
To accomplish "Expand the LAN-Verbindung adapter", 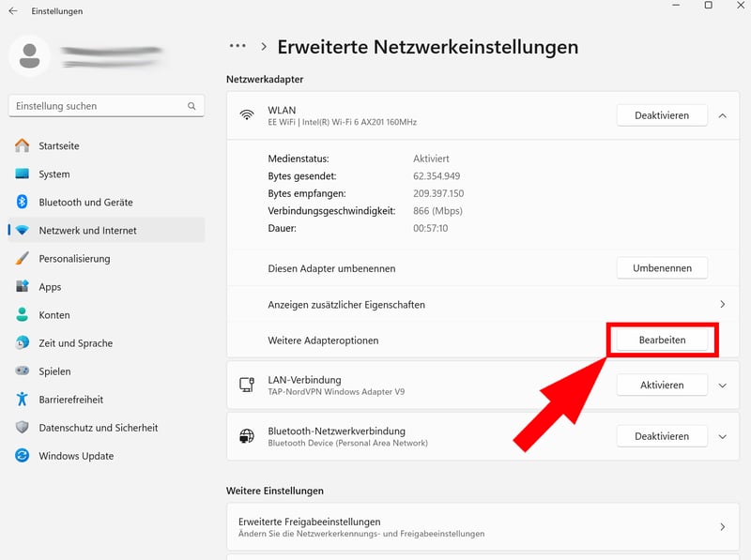I will click(723, 386).
